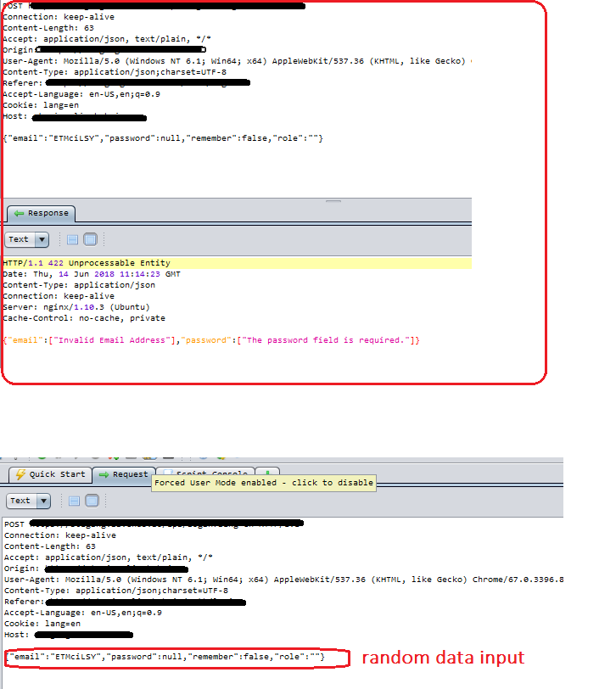Select combined view icon under Request tab

tap(92, 501)
